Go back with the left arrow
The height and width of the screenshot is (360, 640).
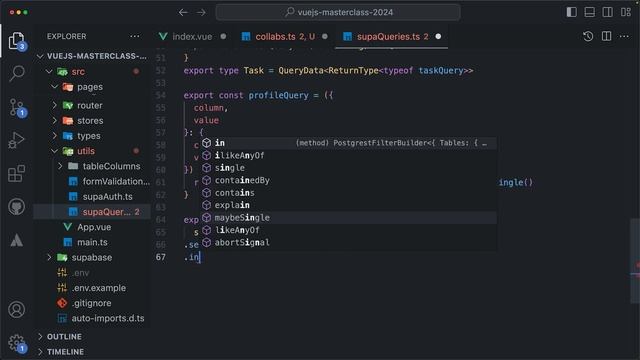tap(183, 13)
